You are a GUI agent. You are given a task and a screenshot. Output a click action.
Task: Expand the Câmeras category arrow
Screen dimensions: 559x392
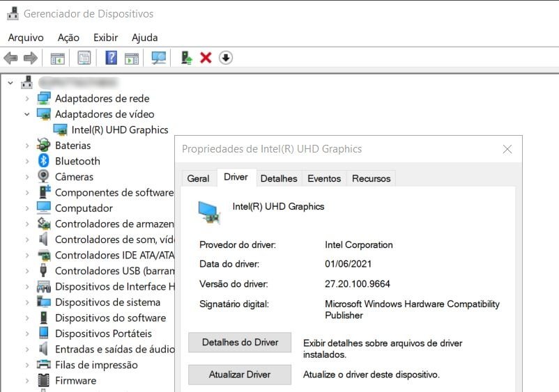pos(27,177)
